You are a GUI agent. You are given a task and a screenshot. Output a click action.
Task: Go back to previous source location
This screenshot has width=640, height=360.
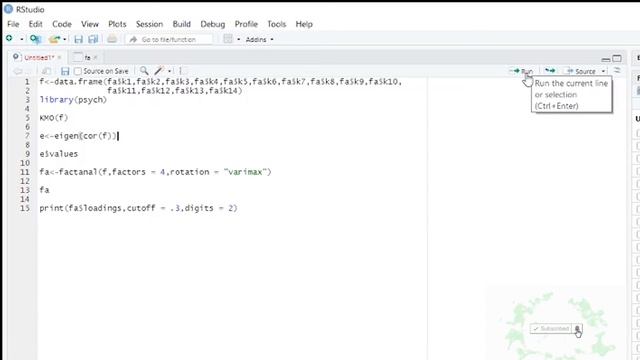[x=18, y=71]
